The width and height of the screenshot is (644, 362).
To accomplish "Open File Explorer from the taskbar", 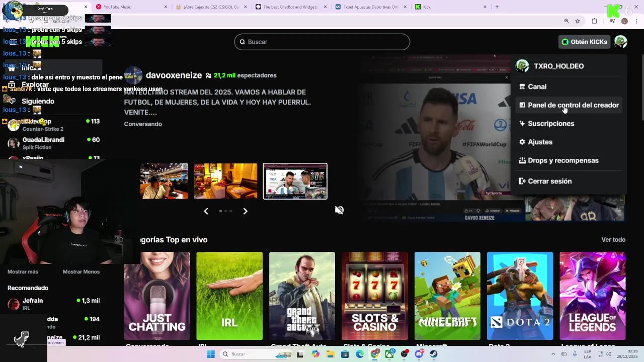I will point(330,354).
